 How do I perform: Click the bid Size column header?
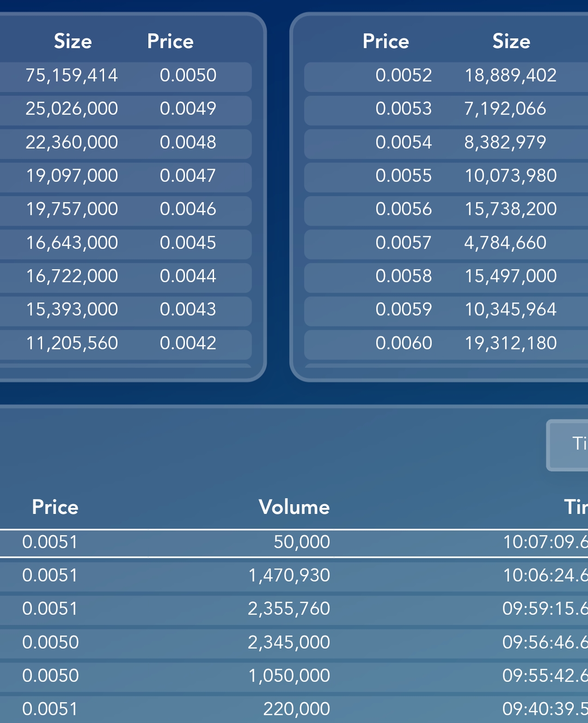[73, 42]
